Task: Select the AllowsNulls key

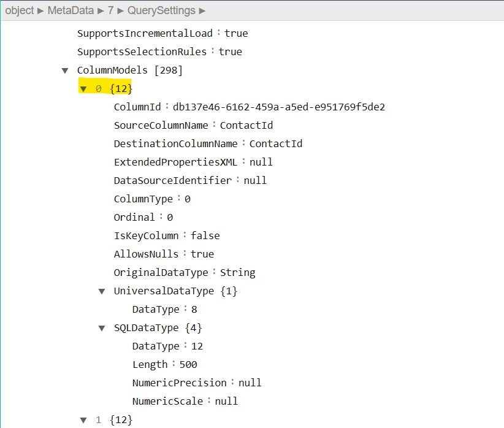Action: pos(147,254)
